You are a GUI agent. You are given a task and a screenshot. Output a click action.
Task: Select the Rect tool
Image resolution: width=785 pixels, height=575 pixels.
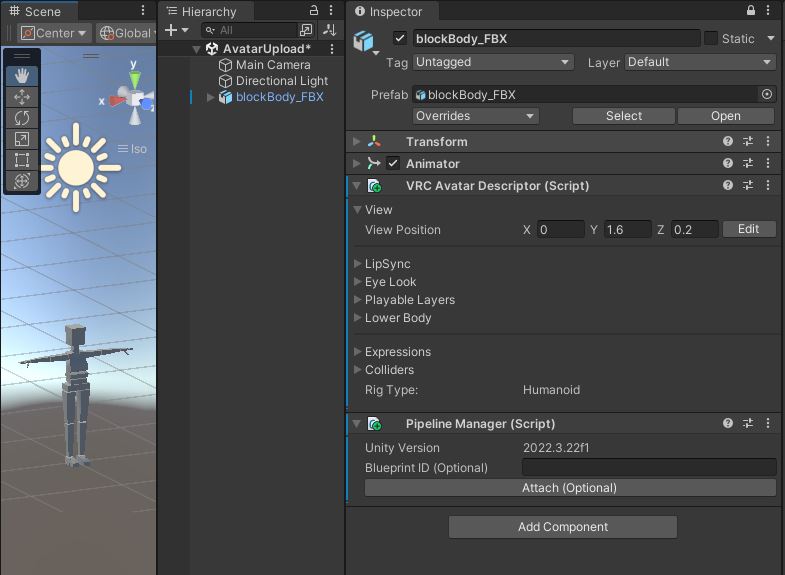22,160
